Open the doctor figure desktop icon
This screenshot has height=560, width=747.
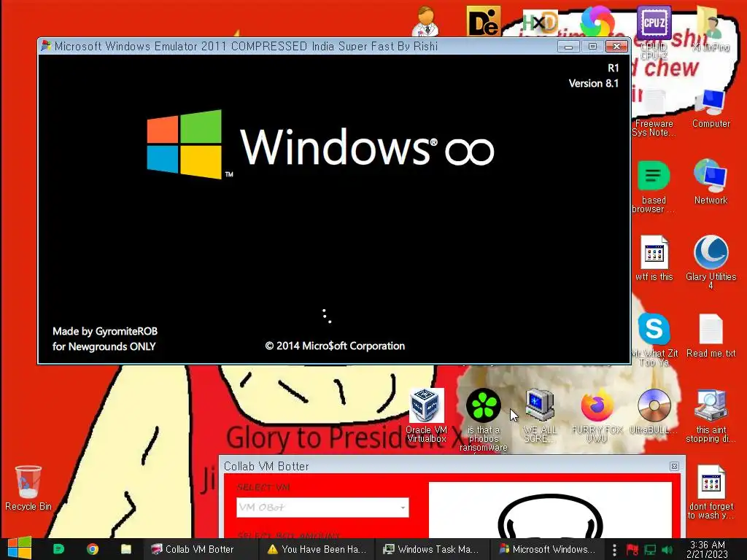coord(425,22)
